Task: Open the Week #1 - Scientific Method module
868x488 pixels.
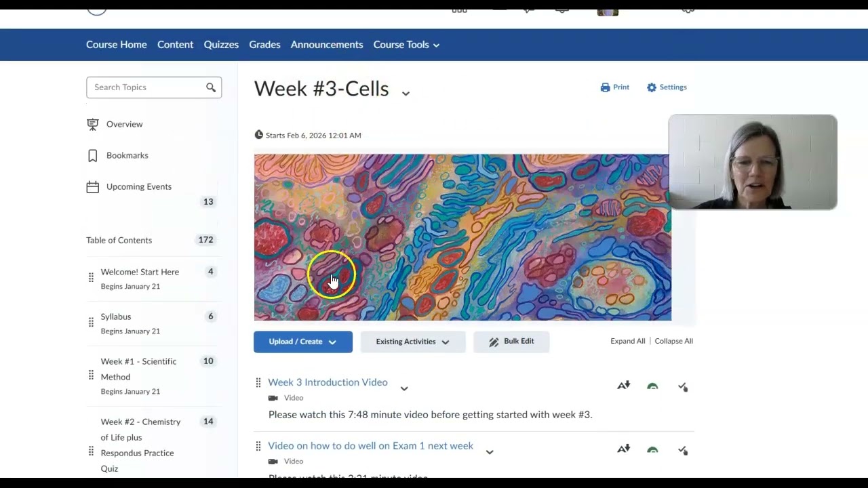Action: (x=138, y=369)
